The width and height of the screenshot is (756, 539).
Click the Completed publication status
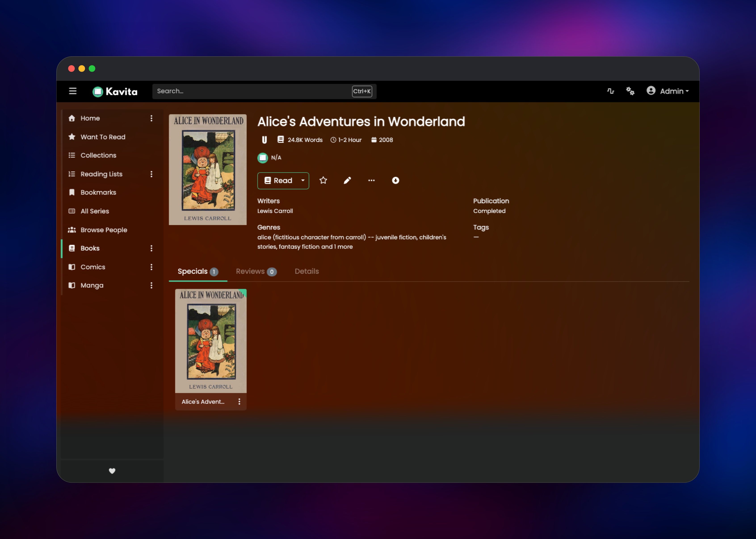click(489, 211)
